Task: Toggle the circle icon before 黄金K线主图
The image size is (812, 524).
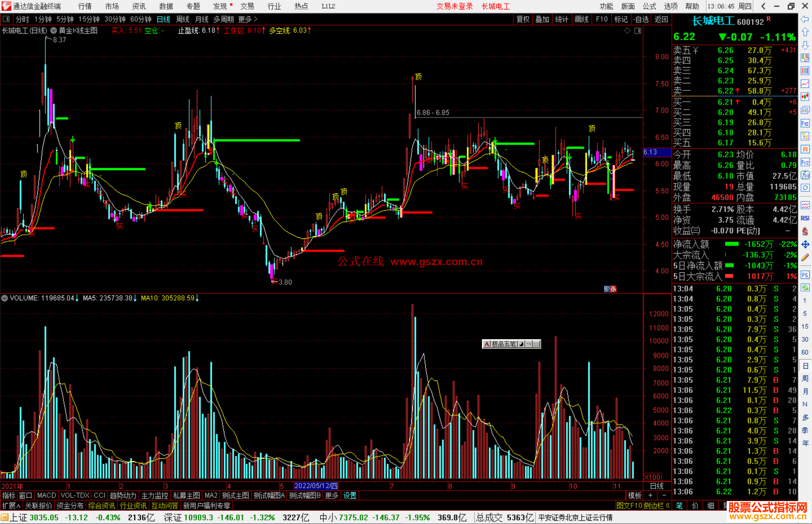Action: pyautogui.click(x=54, y=30)
